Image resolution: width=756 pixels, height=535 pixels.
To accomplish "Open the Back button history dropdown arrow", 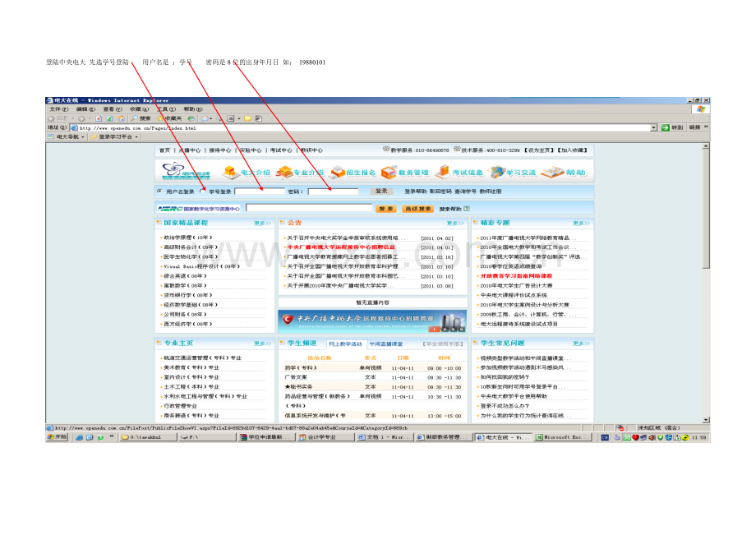I will (73, 118).
